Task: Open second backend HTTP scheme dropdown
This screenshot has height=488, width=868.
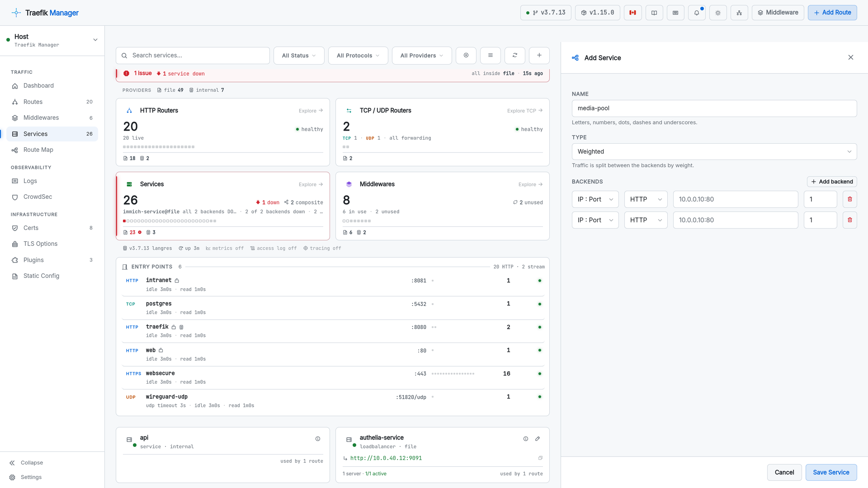Action: pos(646,220)
